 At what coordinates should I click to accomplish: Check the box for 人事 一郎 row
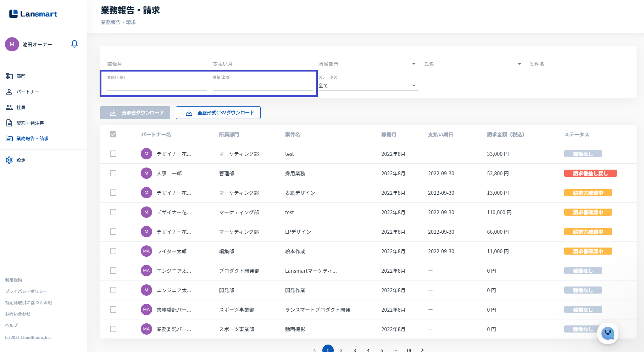[x=113, y=173]
